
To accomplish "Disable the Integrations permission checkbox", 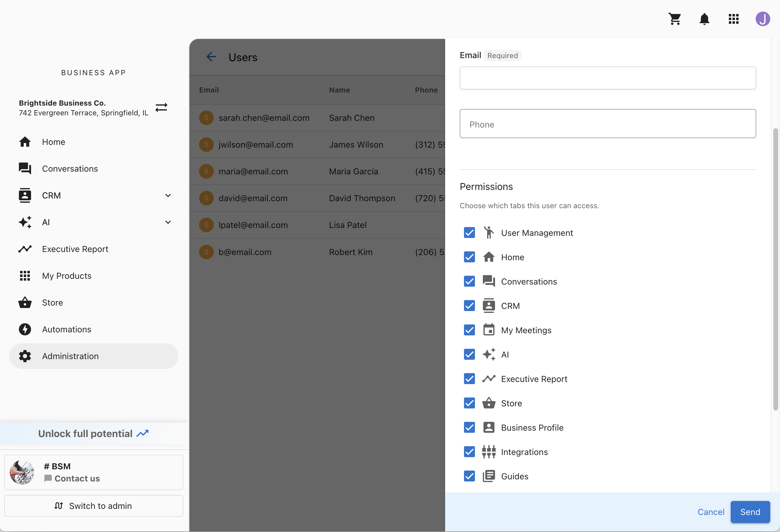I will (469, 452).
